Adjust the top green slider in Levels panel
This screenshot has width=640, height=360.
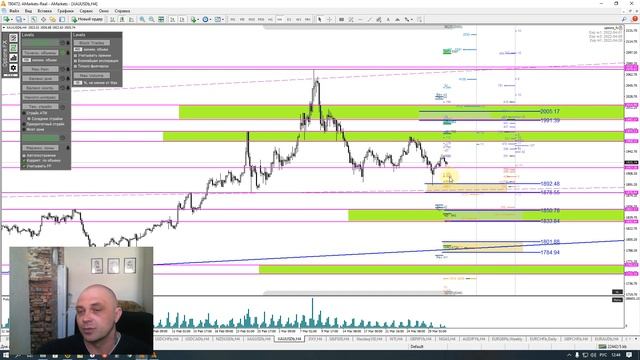41,42
